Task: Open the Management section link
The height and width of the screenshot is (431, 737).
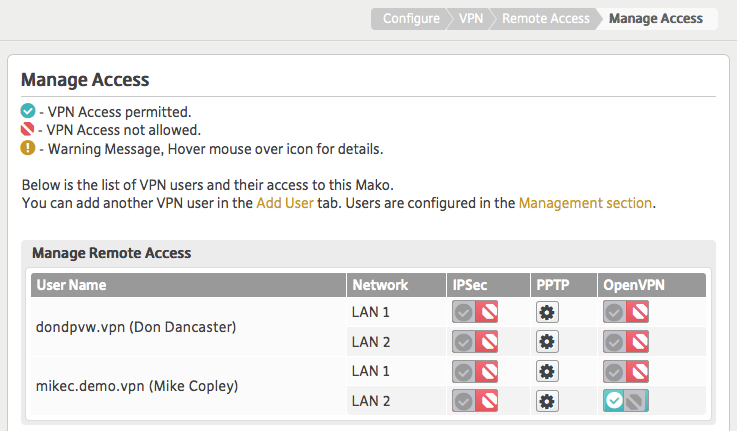Action: 585,203
